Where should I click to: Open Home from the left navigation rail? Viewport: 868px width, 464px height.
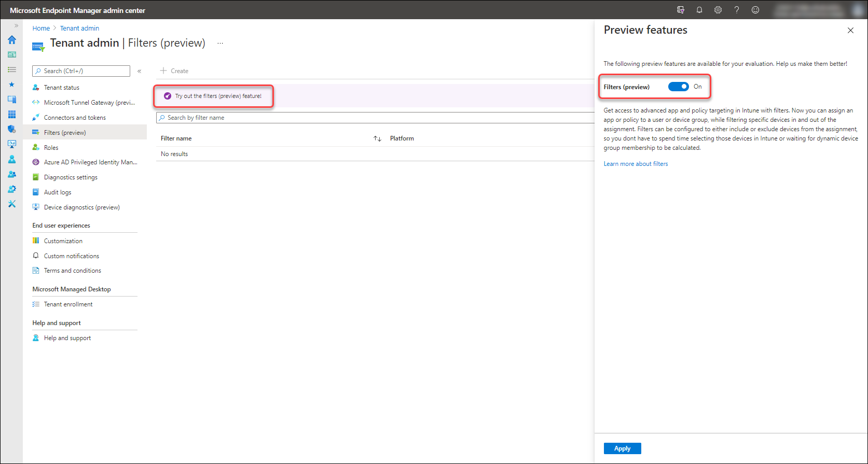click(x=11, y=40)
